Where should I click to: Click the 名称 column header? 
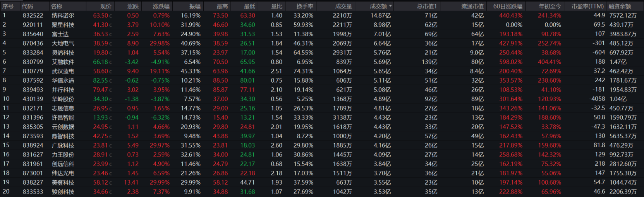tap(57, 6)
